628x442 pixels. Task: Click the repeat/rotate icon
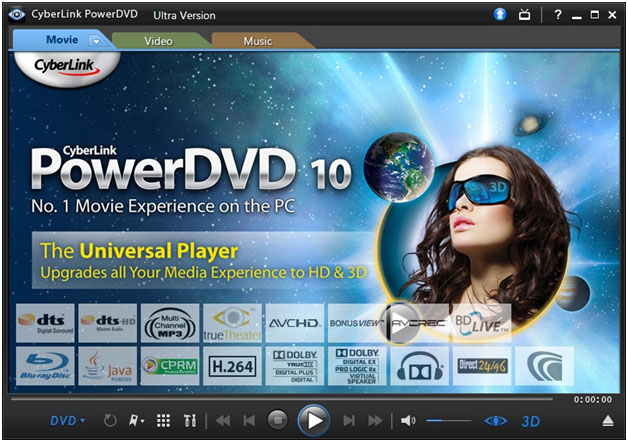110,421
